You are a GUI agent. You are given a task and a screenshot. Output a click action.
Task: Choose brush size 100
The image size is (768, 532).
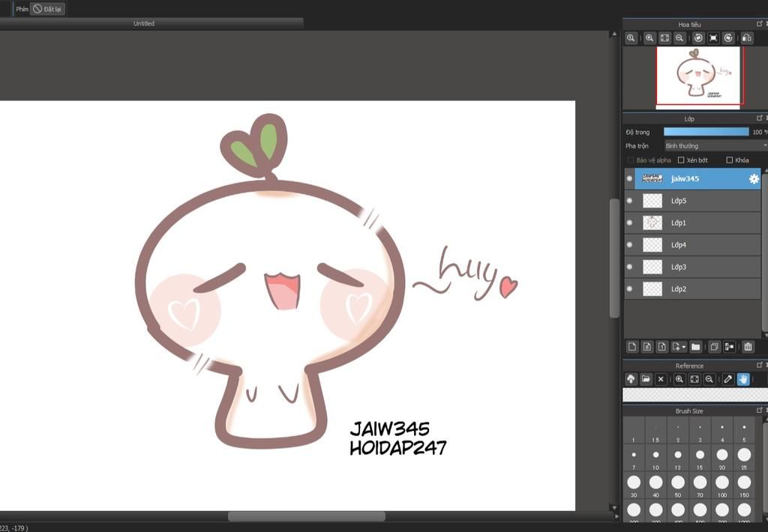[722, 486]
